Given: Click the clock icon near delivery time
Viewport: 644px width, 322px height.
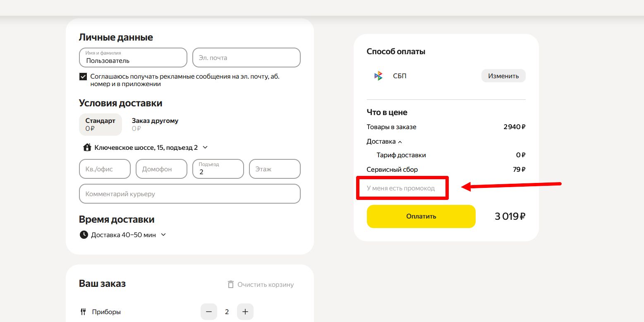Looking at the screenshot, I should [x=84, y=235].
